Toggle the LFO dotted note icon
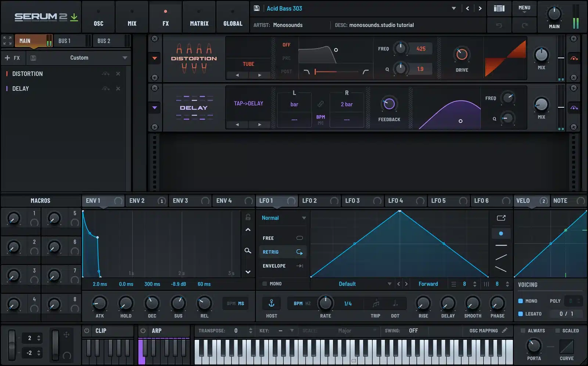Viewport: 588px width, 366px height. 395,303
